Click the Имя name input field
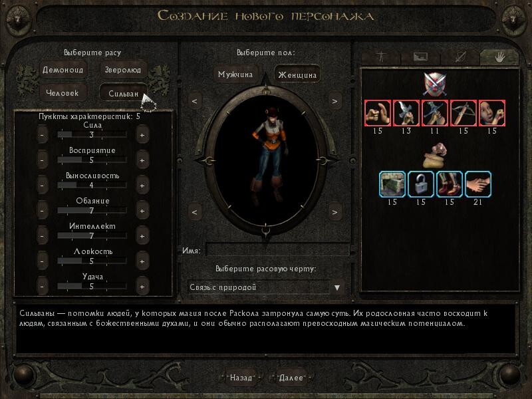This screenshot has height=399, width=532. click(x=277, y=250)
